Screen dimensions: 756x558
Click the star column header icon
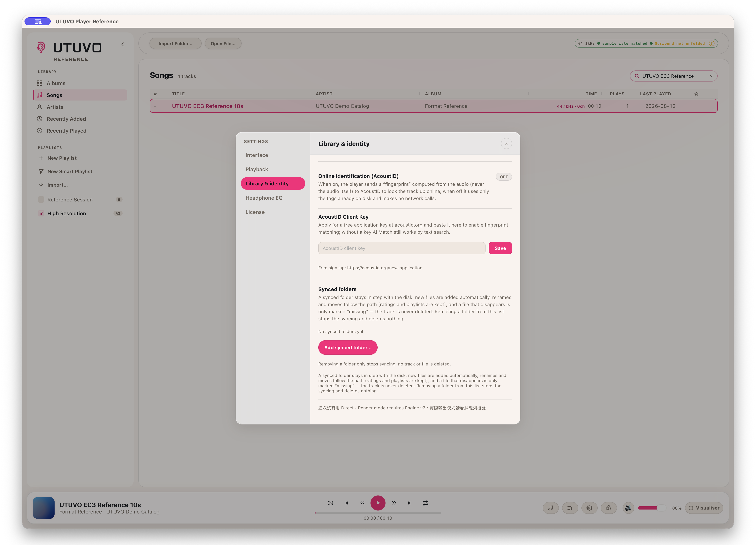coord(696,94)
